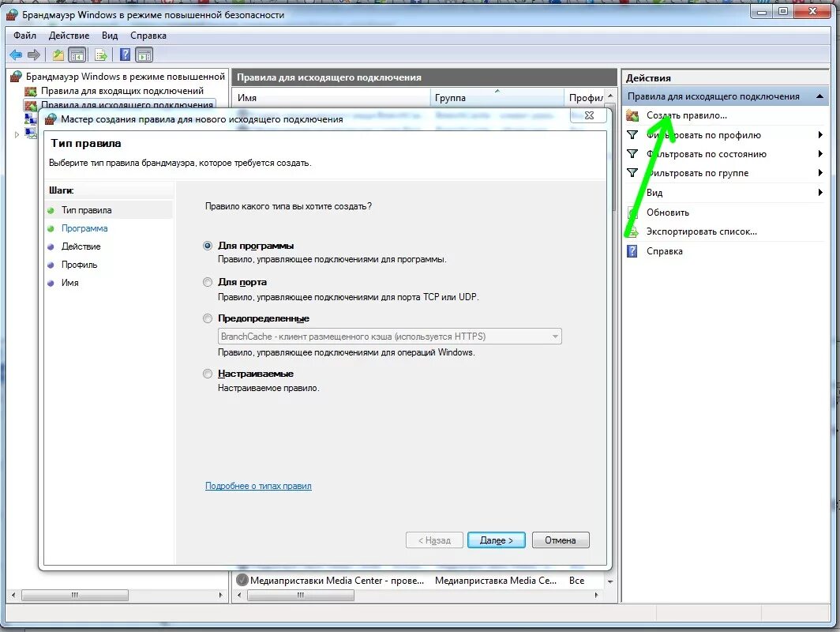Image resolution: width=840 pixels, height=632 pixels.
Task: Expand the Фильтровать по группе submenu arrow
Action: coord(820,172)
